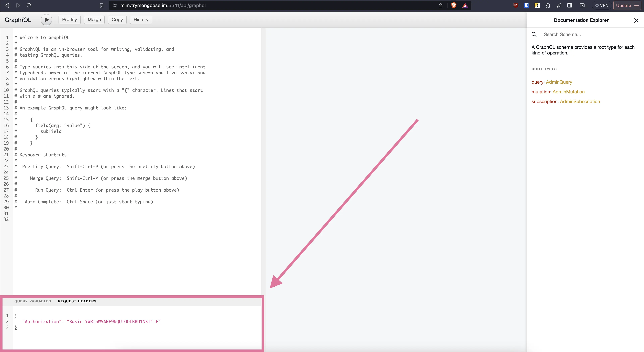Click the Copy query button

(117, 19)
